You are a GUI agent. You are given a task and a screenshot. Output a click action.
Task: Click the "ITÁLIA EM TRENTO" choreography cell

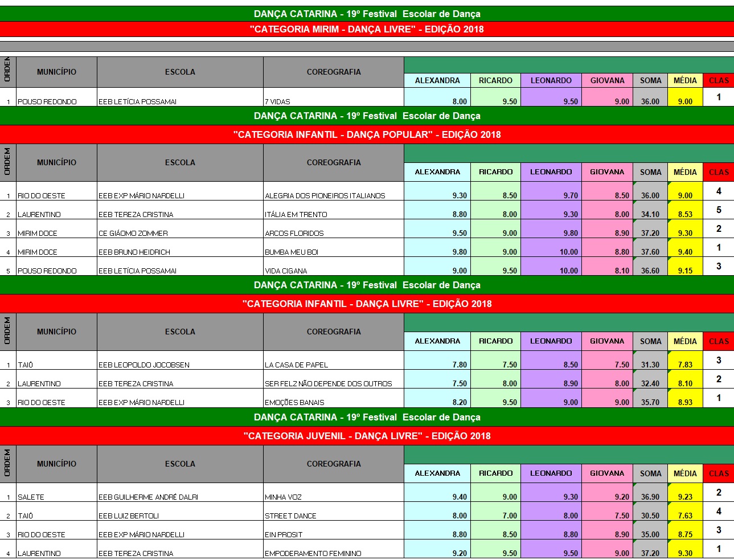click(333, 211)
